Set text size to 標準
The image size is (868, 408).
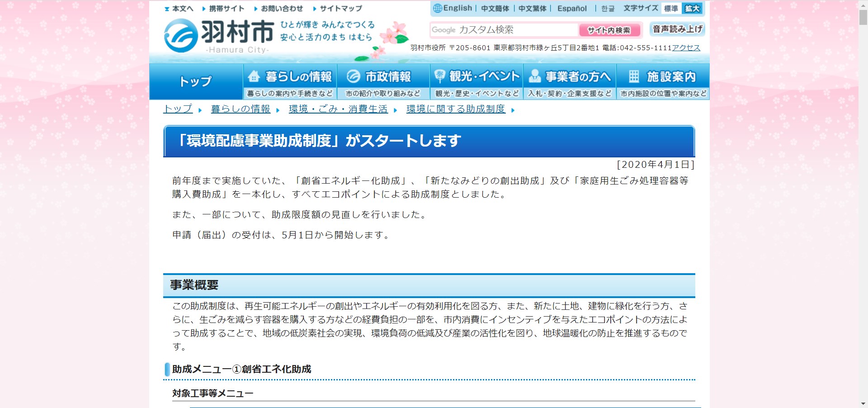coord(670,9)
